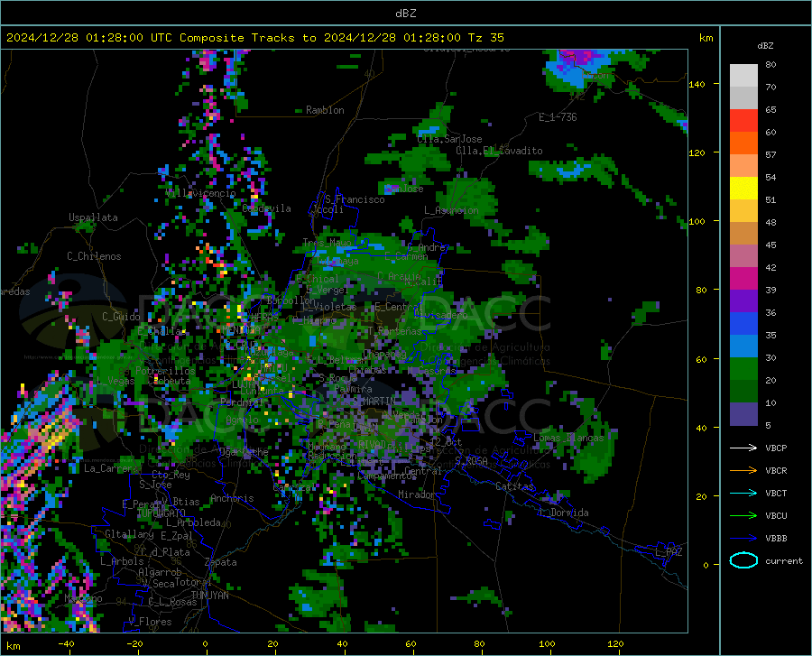Screen dimensions: 812x656
Task: Click the 'Zapata' map label
Action: click(221, 562)
